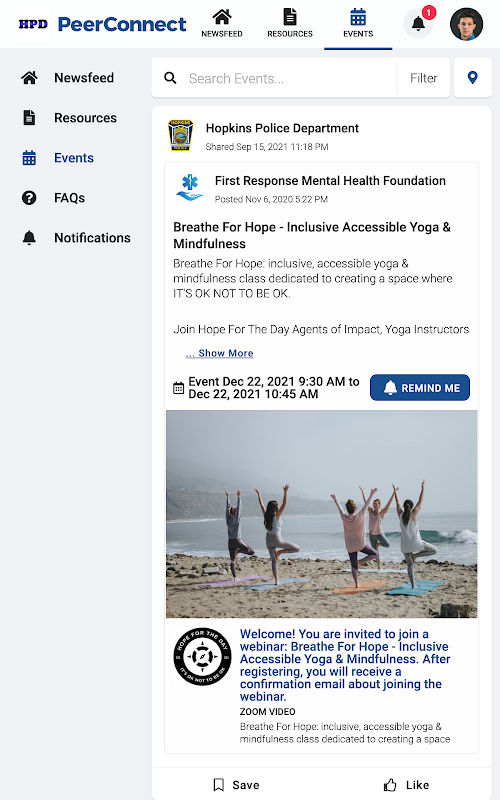Click the map location pin icon

pyautogui.click(x=472, y=78)
